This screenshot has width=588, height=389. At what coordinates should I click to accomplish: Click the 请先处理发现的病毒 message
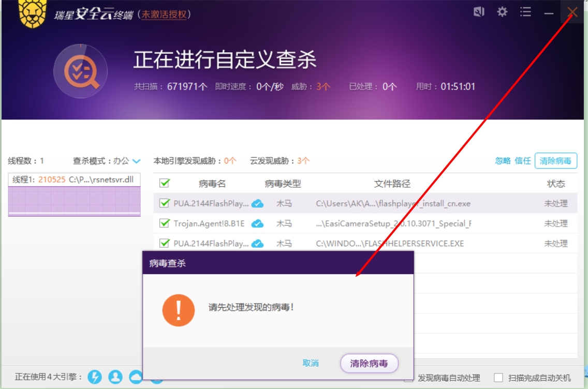pyautogui.click(x=251, y=307)
